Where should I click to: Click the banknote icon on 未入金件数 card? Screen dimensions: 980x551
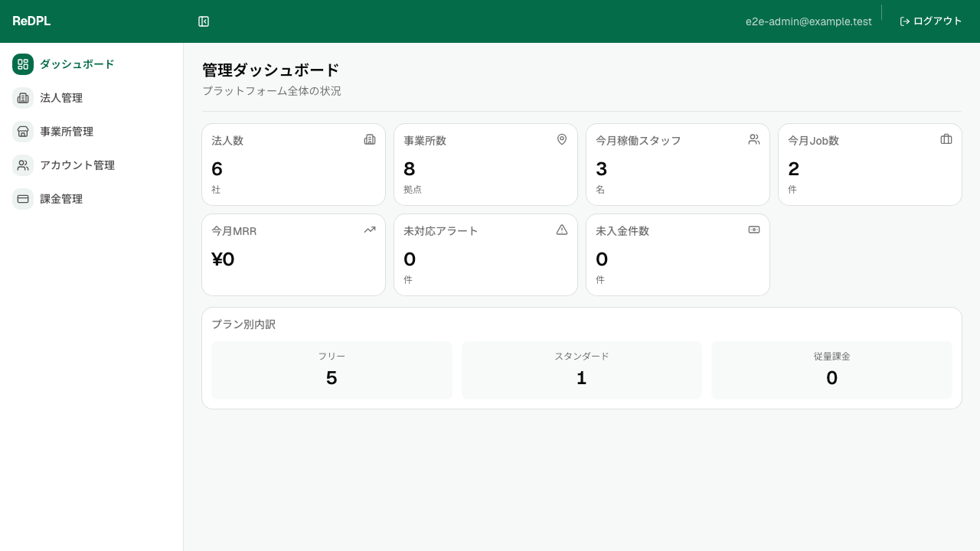(754, 230)
